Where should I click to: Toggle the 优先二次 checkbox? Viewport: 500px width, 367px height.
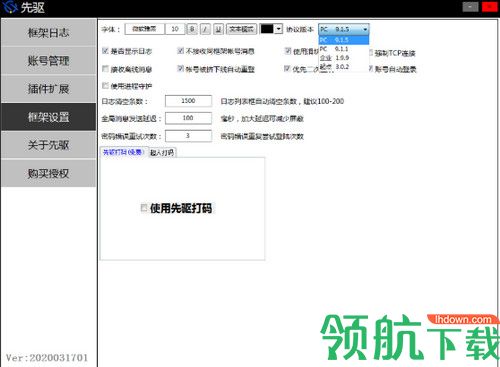coord(287,68)
